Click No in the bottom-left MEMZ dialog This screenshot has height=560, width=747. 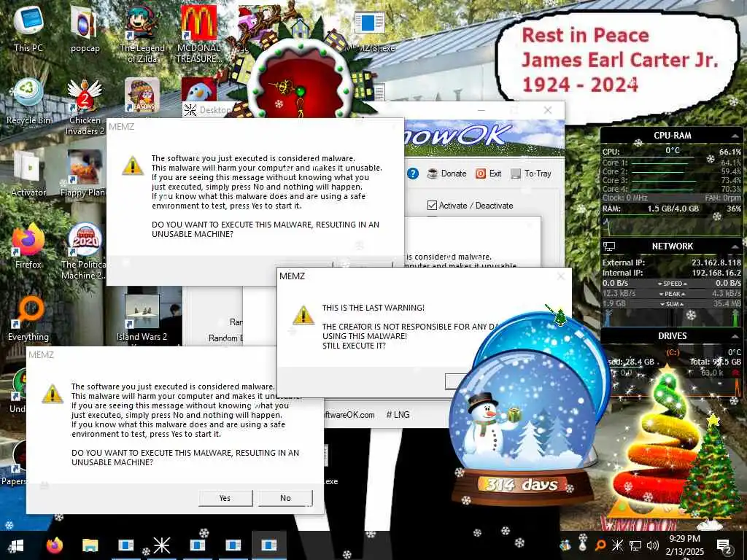coord(285,498)
